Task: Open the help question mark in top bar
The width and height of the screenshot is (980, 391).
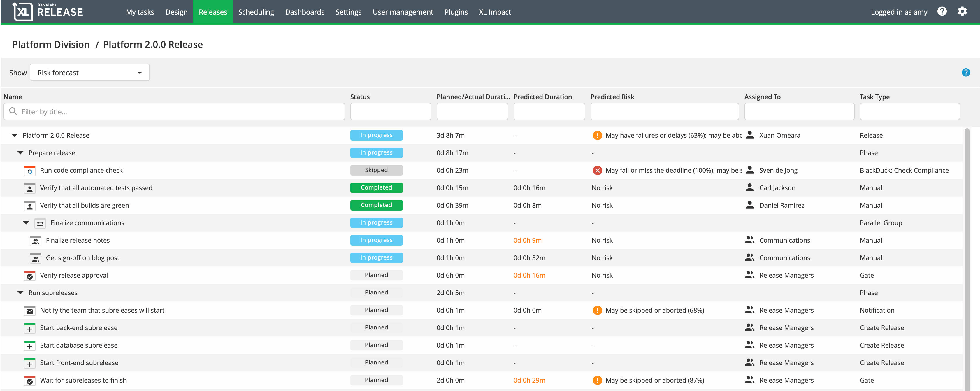Action: [x=942, y=11]
